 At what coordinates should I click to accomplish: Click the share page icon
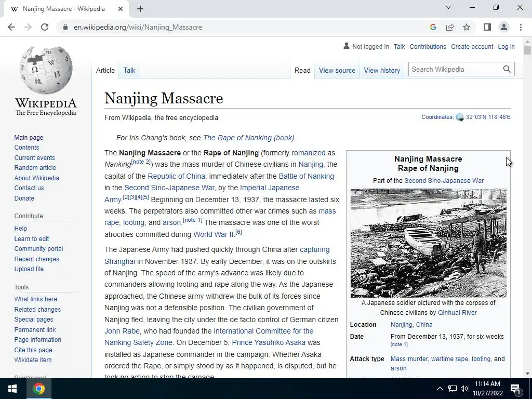450,27
